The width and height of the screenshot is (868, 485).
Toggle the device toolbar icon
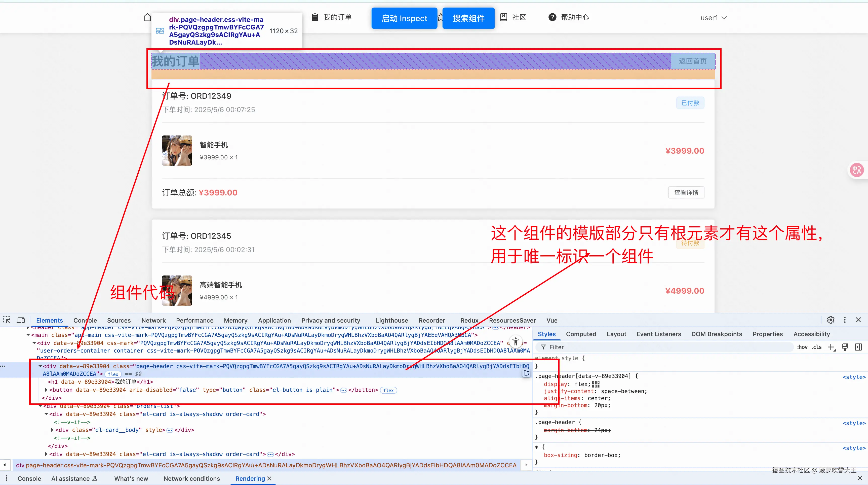[21, 320]
